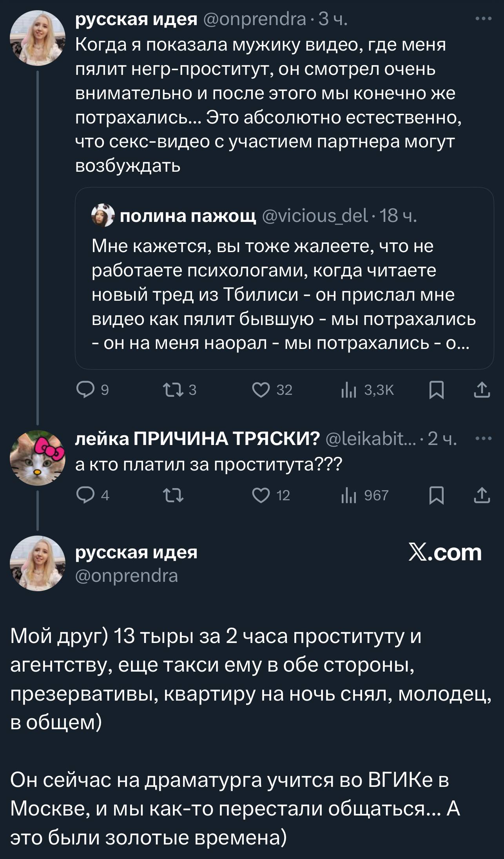The width and height of the screenshot is (504, 859).
Task: Share лейка's reply tweet
Action: click(x=482, y=496)
